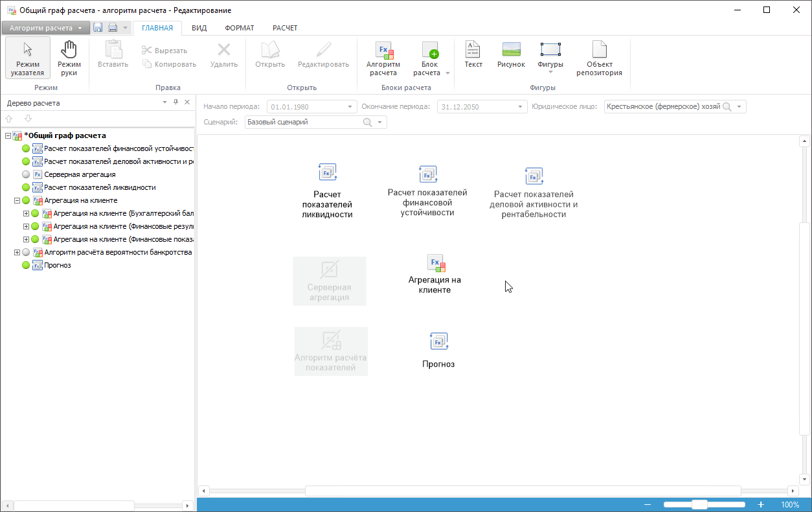Insert an Алгоритм расчета block
The width and height of the screenshot is (812, 512).
383,58
